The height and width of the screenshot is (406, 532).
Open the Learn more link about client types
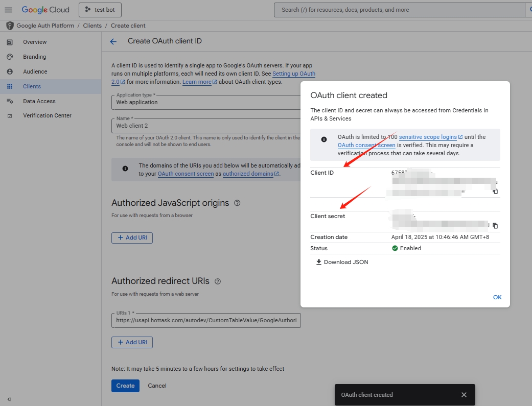pos(196,81)
